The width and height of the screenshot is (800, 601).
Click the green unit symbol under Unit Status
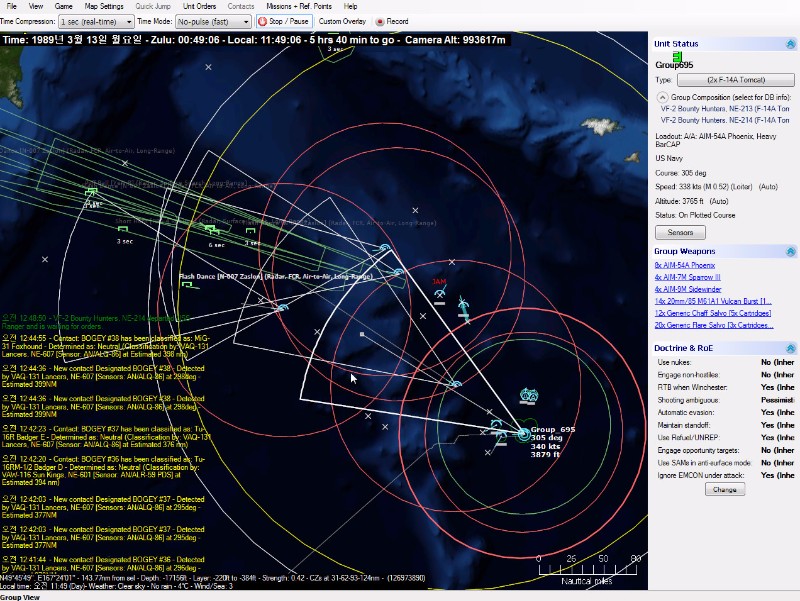tap(677, 58)
